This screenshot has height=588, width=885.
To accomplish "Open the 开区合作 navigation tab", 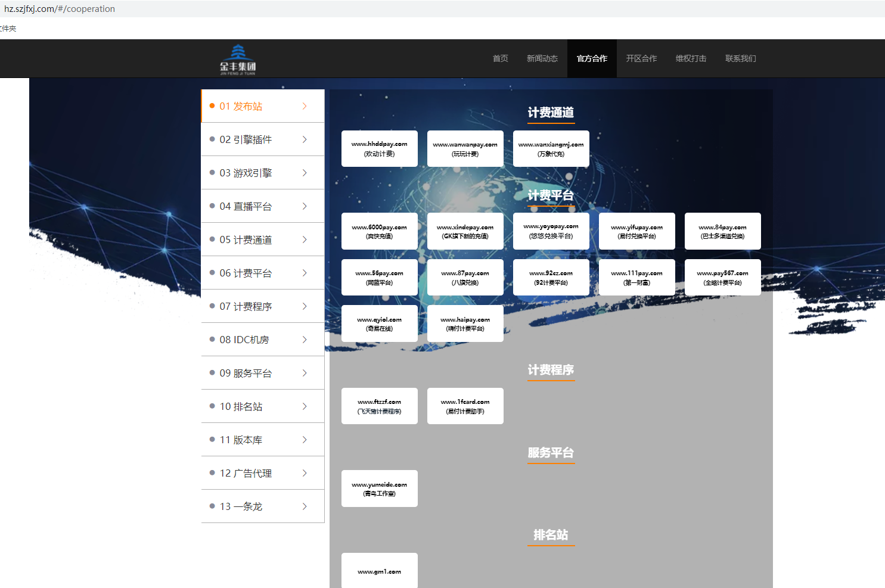I will (x=641, y=58).
